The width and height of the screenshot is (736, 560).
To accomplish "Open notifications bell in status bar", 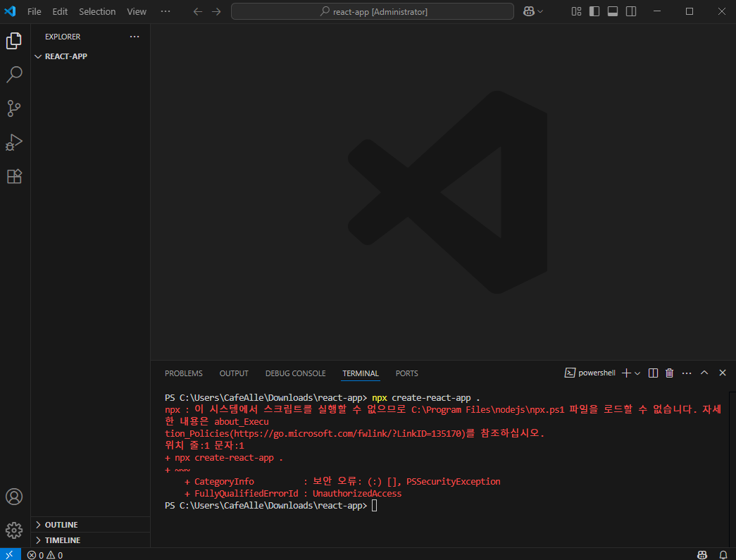I will tap(723, 555).
